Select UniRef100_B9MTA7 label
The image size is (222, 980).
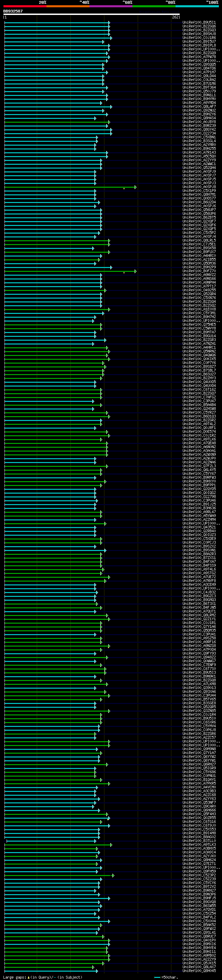click(199, 332)
